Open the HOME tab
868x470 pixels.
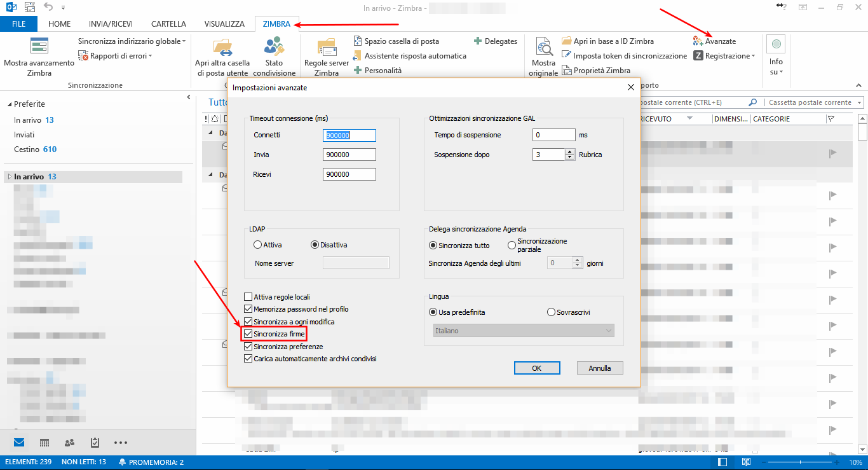coord(60,24)
